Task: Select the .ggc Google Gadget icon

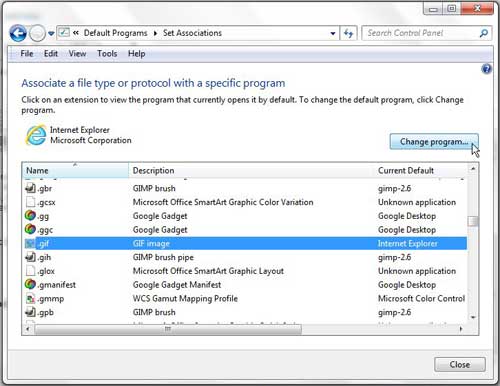Action: point(30,229)
